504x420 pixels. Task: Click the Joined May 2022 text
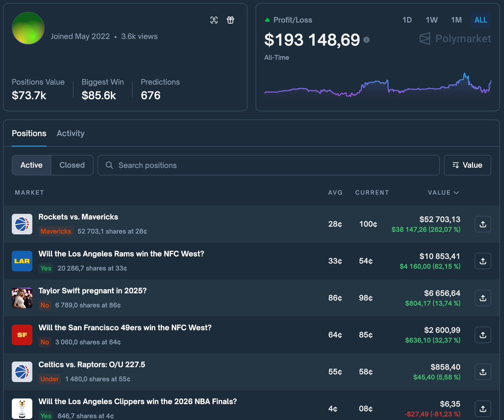coord(80,37)
